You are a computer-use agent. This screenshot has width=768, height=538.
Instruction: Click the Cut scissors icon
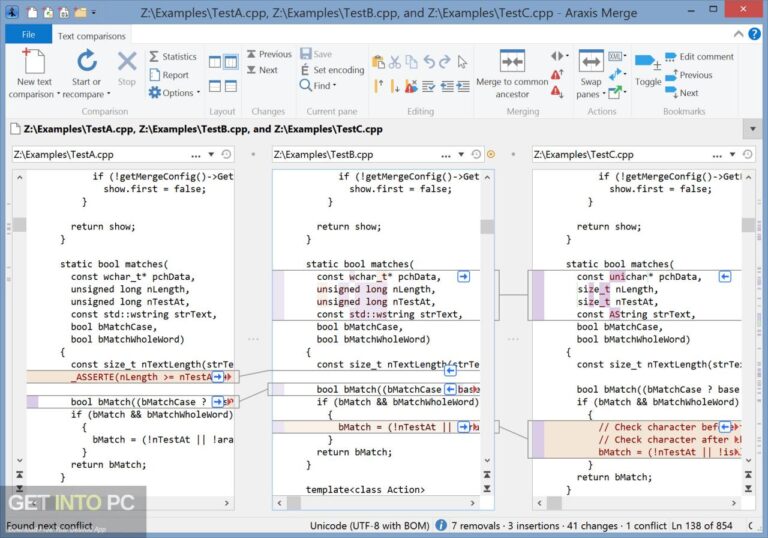pos(395,62)
